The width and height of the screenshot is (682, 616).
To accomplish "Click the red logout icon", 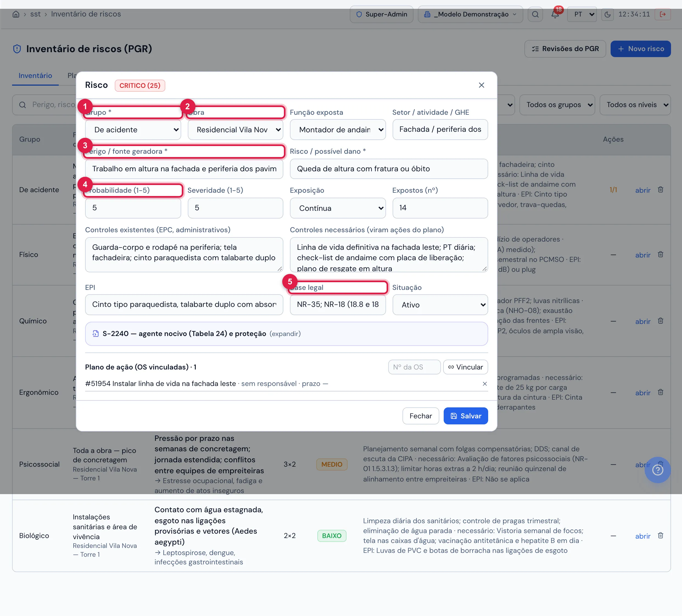I will pyautogui.click(x=663, y=14).
